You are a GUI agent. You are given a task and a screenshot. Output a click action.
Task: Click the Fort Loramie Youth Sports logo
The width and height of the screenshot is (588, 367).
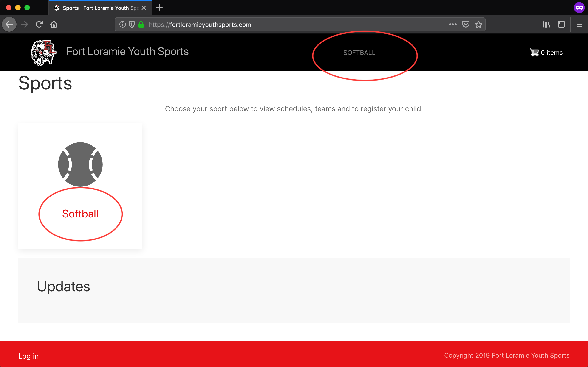(42, 52)
